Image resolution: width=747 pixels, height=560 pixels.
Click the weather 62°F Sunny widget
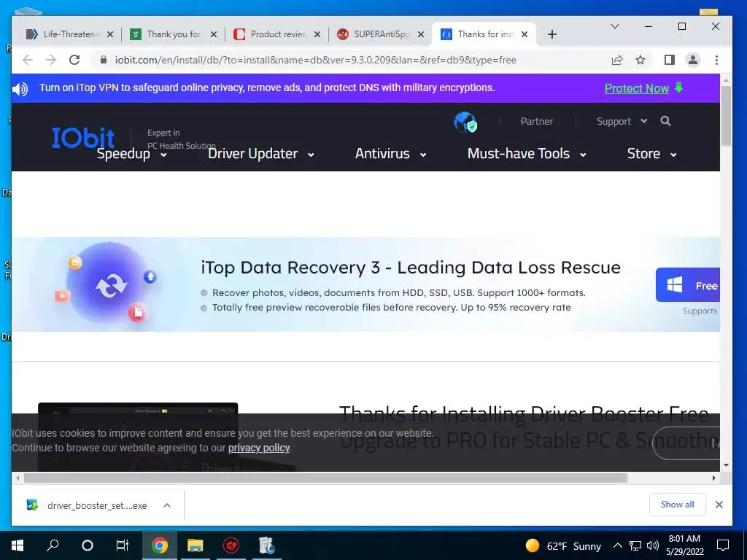point(564,545)
